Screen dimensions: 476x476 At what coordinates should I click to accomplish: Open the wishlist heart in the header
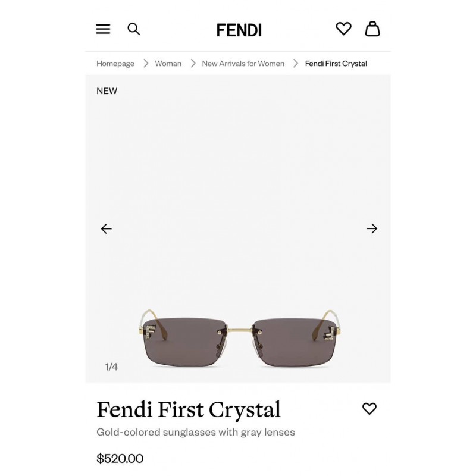(x=344, y=29)
